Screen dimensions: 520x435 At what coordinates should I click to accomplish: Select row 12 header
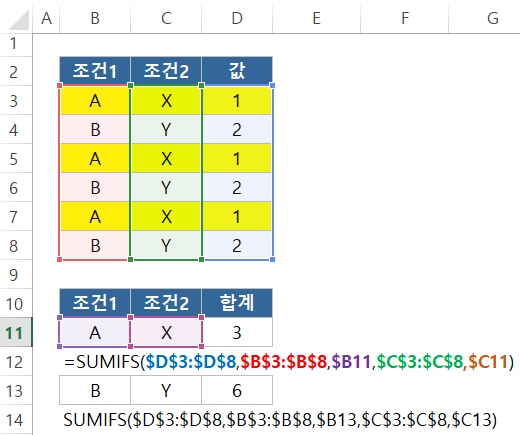point(16,361)
